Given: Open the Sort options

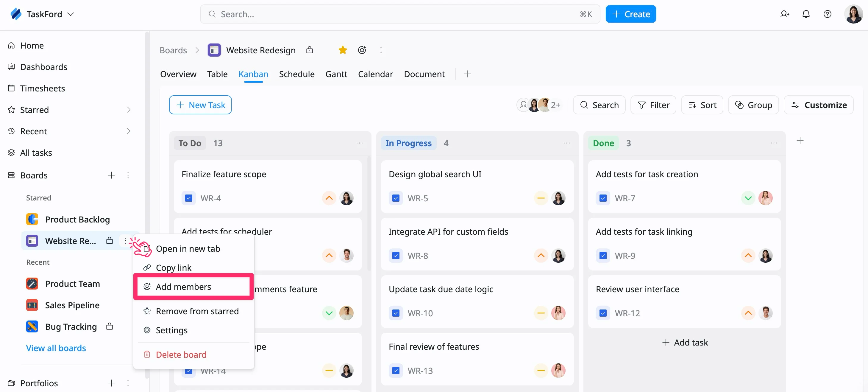Looking at the screenshot, I should click(702, 105).
